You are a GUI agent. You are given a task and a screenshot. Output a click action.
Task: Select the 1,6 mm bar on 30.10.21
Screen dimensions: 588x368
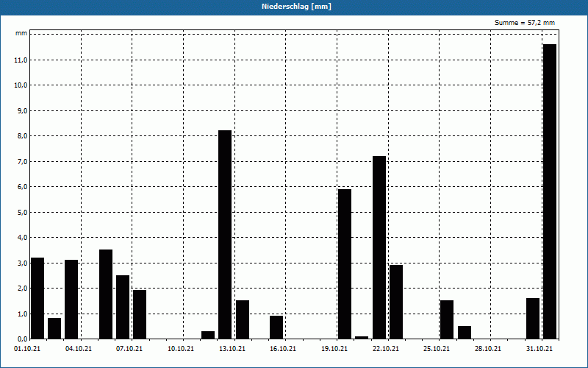[533, 319]
